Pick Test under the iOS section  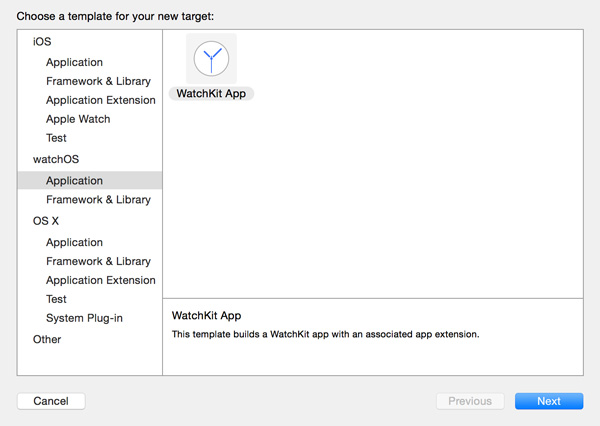coord(56,138)
